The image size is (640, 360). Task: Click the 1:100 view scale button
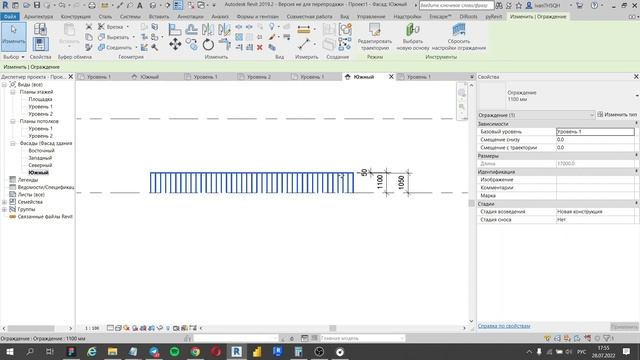(x=92, y=328)
